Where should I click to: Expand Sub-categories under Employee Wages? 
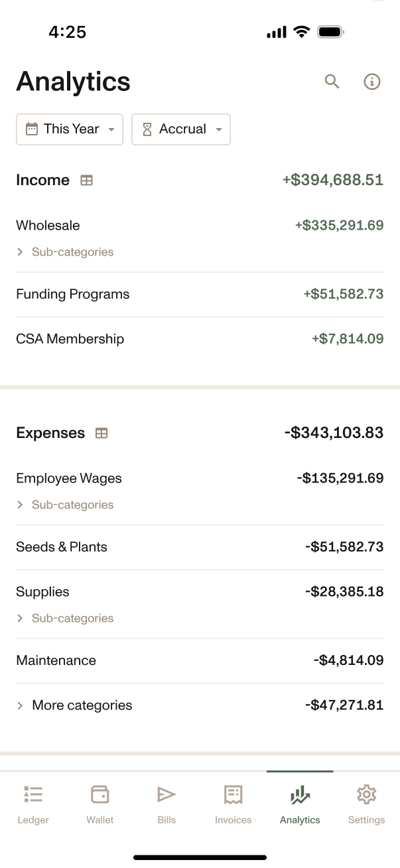[65, 505]
